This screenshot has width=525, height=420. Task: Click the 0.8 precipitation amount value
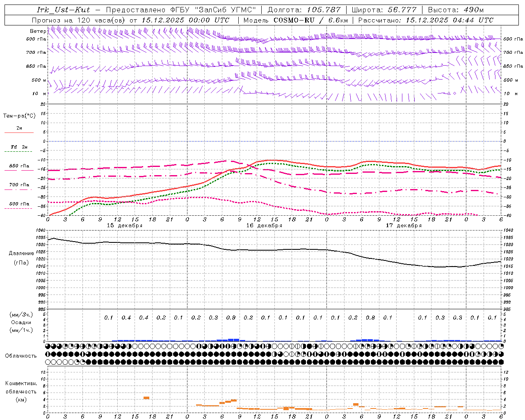pyautogui.click(x=370, y=317)
